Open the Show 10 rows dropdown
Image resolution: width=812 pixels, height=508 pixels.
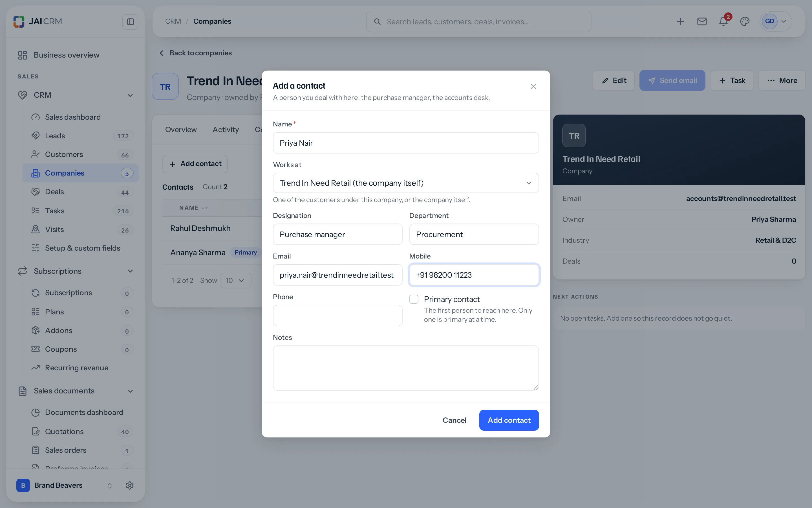click(x=235, y=280)
